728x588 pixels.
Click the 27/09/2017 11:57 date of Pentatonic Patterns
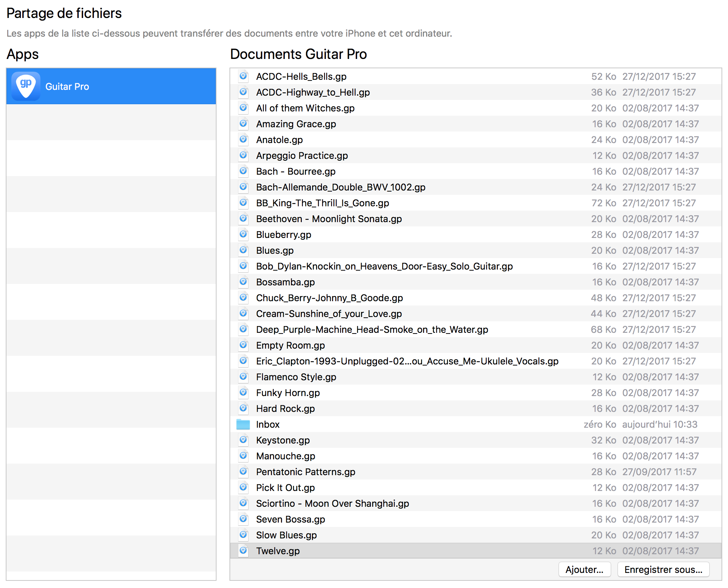(x=660, y=472)
